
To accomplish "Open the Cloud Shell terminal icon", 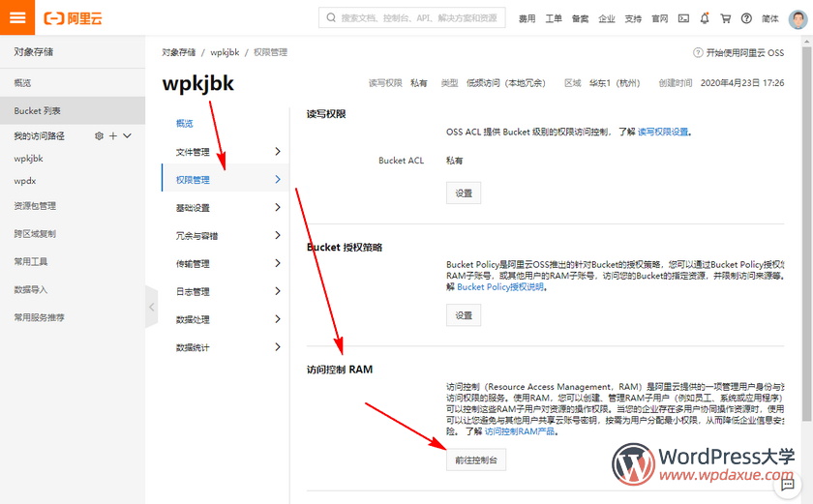I will (683, 18).
